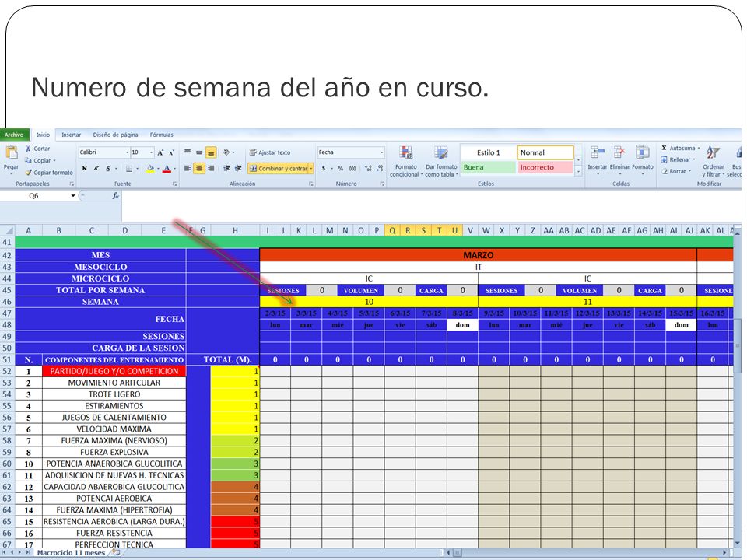Screen dimensions: 747x560
Task: Click the cell borders icon
Action: tap(129, 168)
